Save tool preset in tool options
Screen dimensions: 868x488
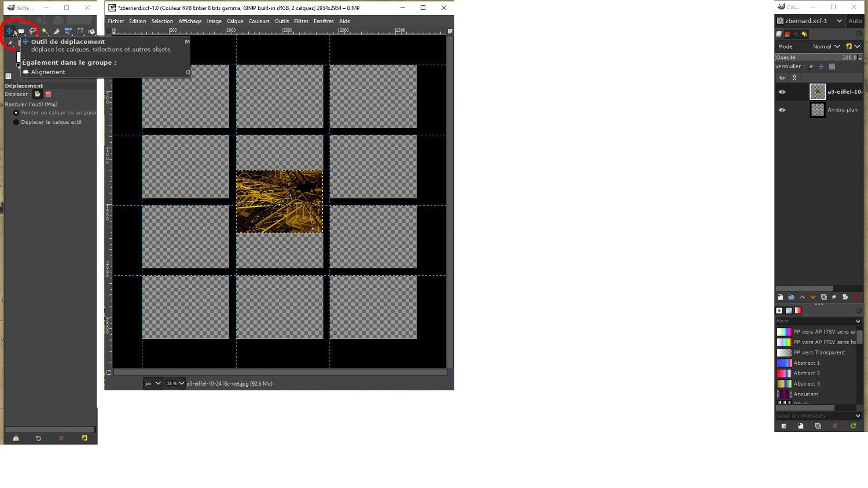[16, 438]
